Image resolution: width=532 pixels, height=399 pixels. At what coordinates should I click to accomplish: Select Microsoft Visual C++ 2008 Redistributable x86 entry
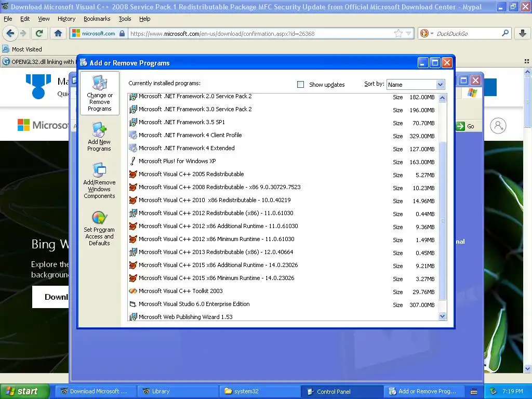point(283,187)
